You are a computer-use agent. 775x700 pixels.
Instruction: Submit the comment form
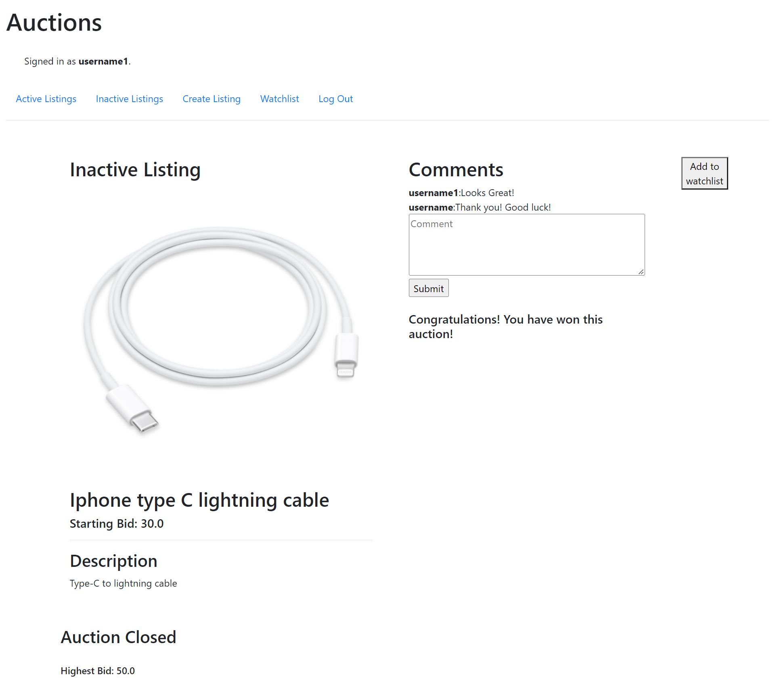click(428, 288)
